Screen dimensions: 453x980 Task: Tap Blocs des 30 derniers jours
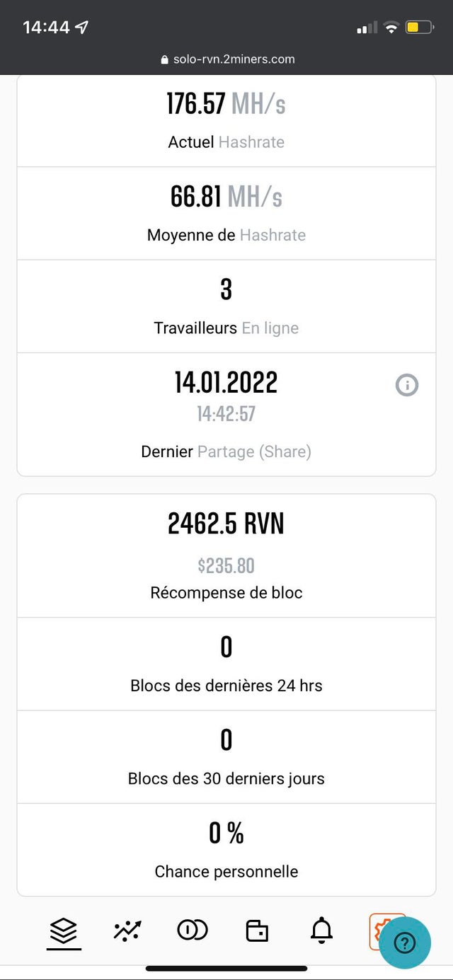(226, 756)
